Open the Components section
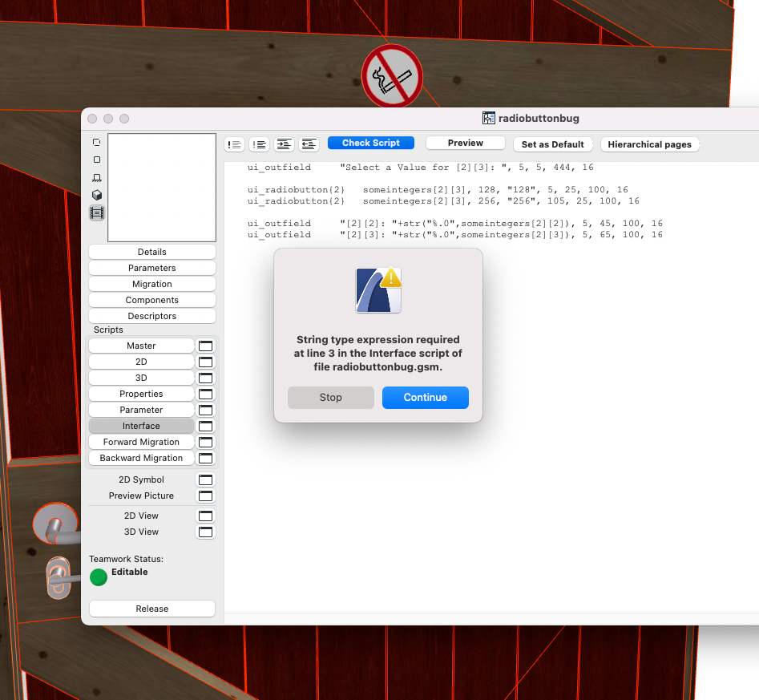The image size is (759, 700). (152, 300)
